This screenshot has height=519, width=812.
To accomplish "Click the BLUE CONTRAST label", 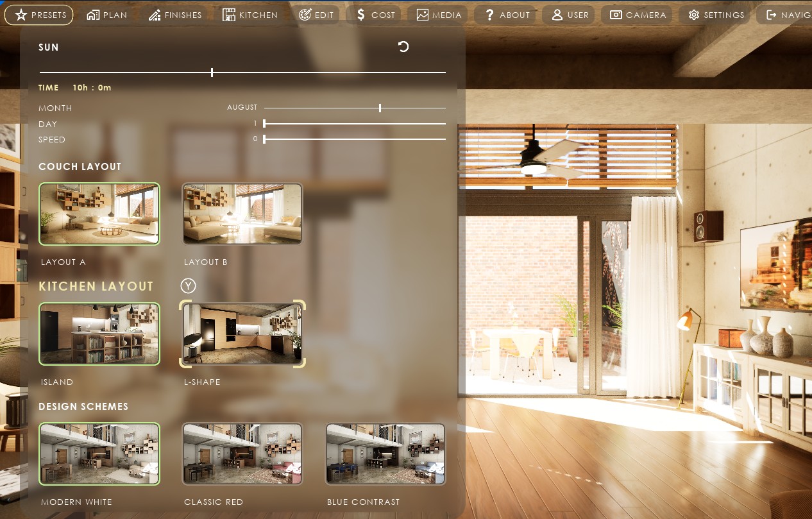I will pos(363,502).
